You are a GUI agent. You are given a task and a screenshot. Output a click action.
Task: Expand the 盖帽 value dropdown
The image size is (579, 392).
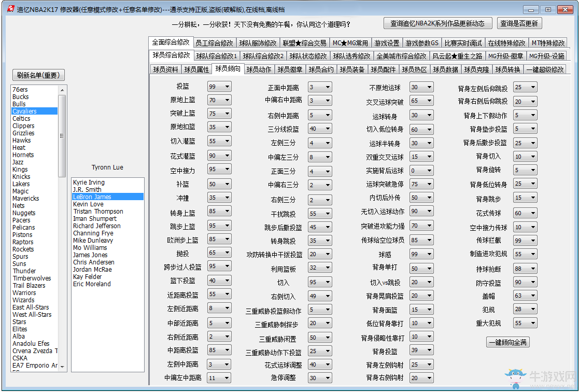tap(526, 296)
